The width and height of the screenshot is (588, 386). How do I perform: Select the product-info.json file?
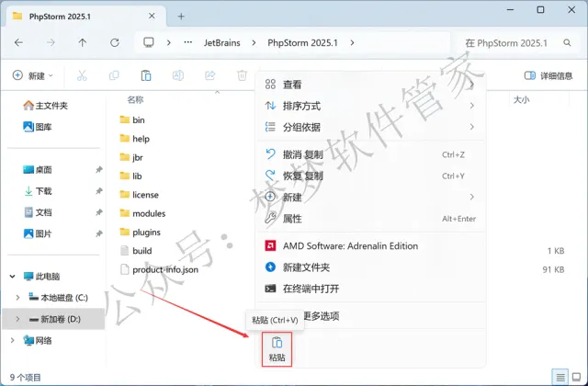click(x=159, y=269)
